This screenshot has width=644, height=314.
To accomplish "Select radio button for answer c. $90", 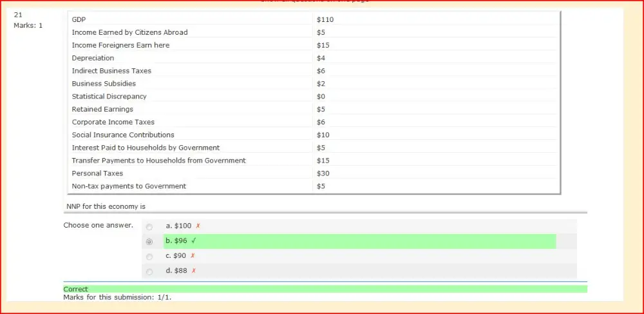I will point(149,257).
